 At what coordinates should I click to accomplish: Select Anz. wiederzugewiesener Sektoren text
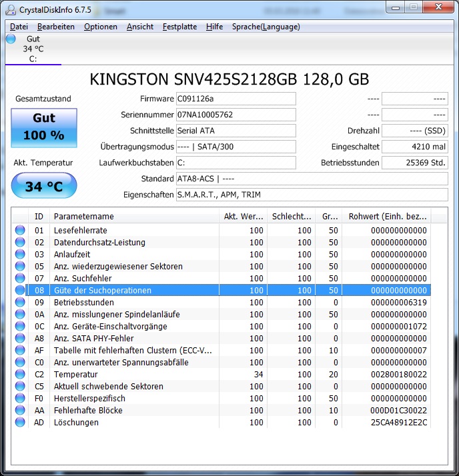(118, 267)
